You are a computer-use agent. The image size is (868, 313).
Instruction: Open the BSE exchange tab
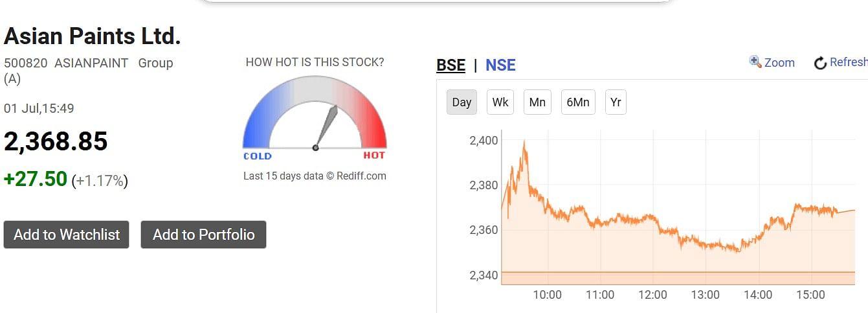click(x=451, y=65)
